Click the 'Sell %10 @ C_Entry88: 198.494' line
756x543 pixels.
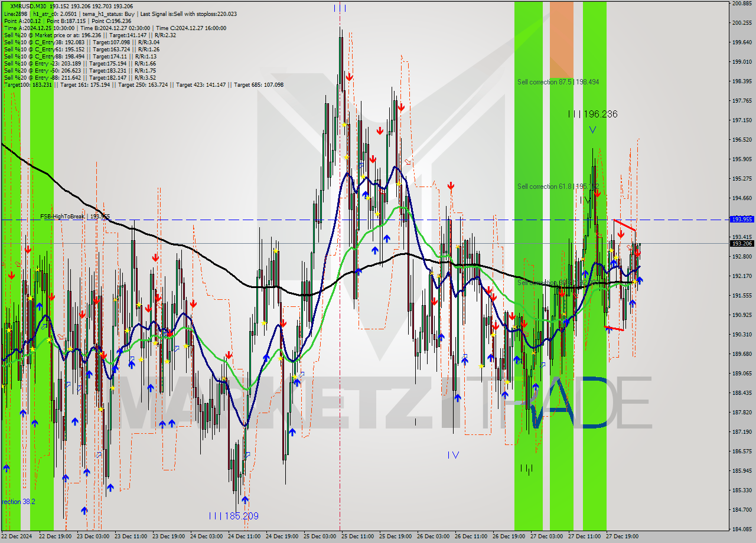point(80,56)
